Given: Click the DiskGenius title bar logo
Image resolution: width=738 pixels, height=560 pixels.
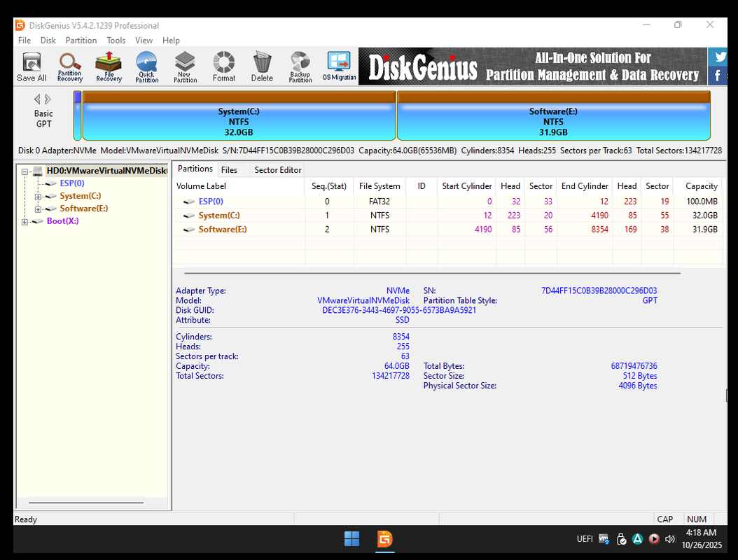Looking at the screenshot, I should [20, 25].
